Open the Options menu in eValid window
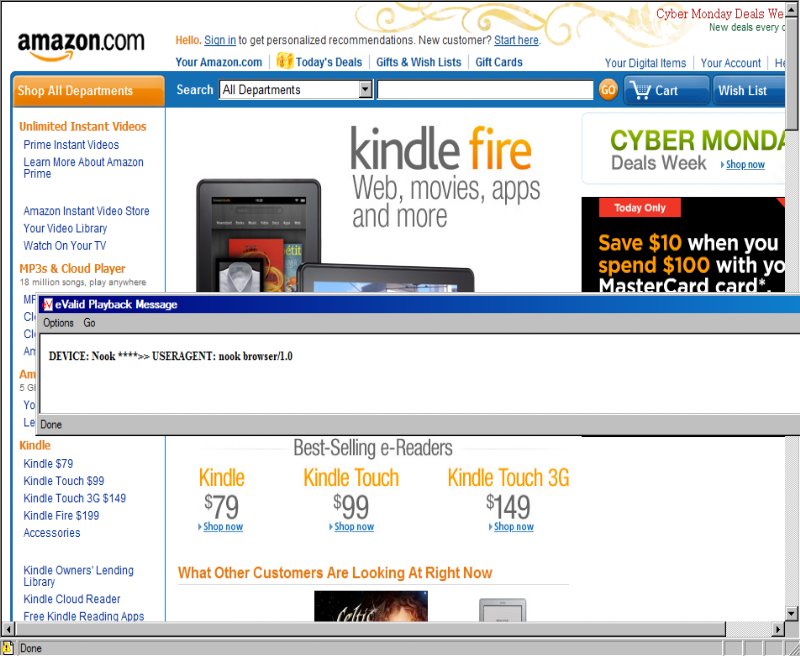Image resolution: width=800 pixels, height=656 pixels. 58,323
